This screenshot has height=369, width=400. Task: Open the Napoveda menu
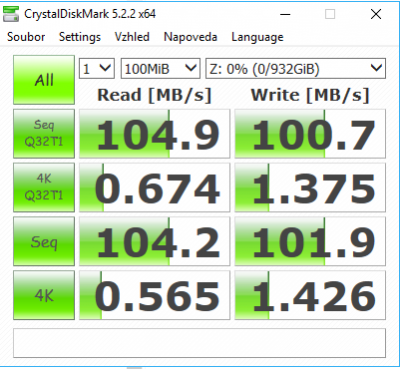click(x=190, y=37)
